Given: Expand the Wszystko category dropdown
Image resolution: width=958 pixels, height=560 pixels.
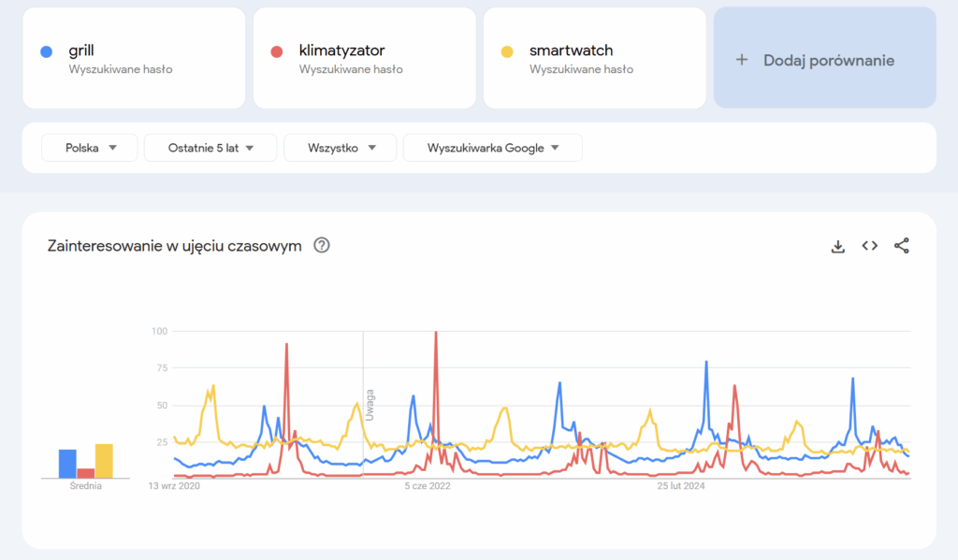Looking at the screenshot, I should tap(341, 148).
